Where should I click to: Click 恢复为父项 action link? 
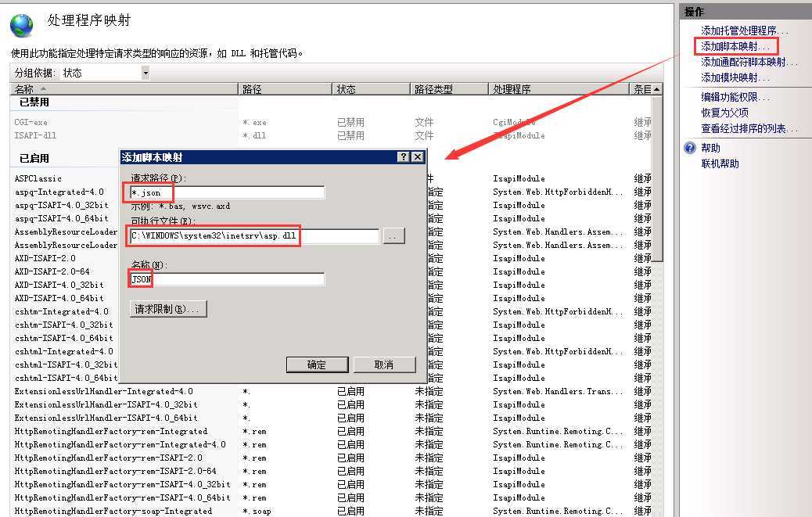click(x=724, y=113)
